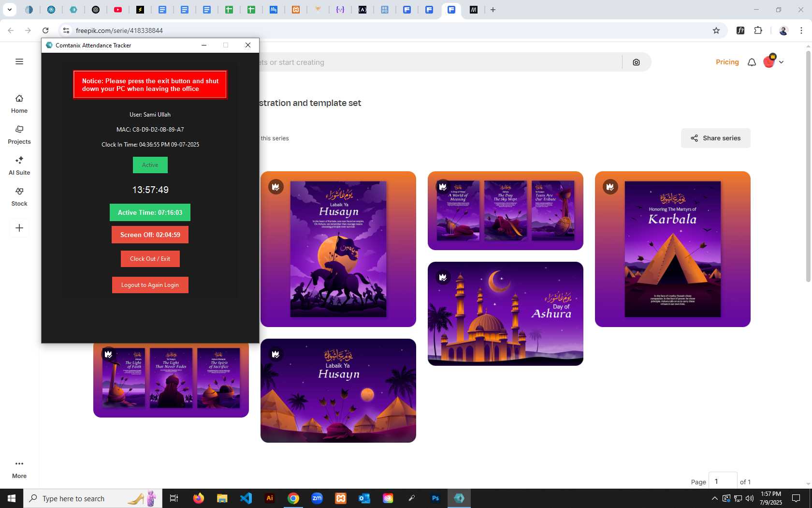Click Clock Out / Exit button

click(150, 259)
